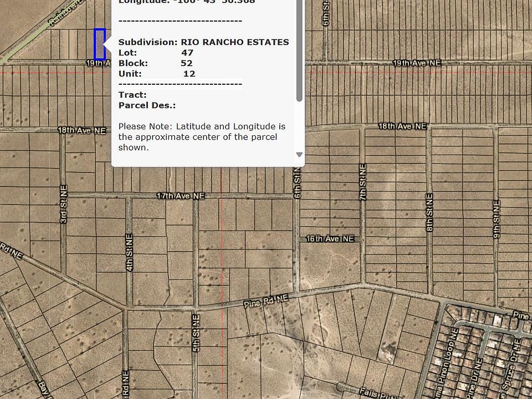
Task: Click the 8th St NE street label
Action: coord(429,213)
